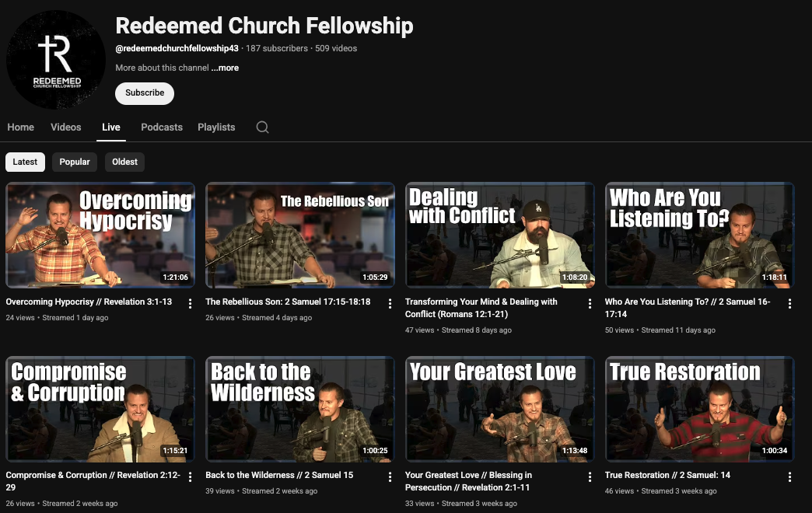This screenshot has height=513, width=812.
Task: Open the channel search magnifier icon
Action: pos(263,127)
